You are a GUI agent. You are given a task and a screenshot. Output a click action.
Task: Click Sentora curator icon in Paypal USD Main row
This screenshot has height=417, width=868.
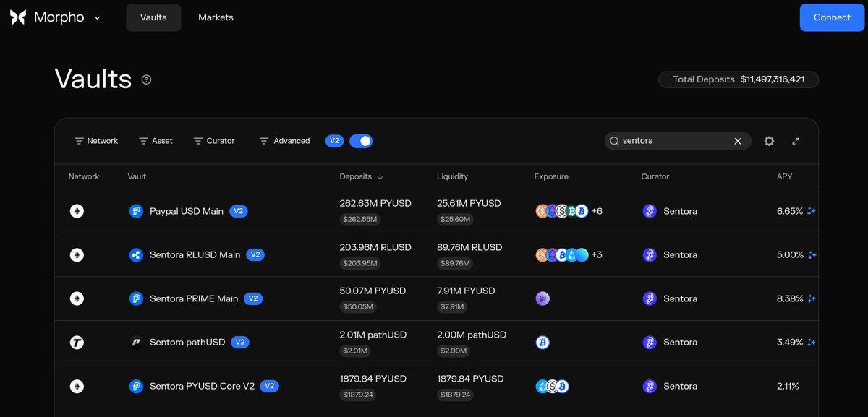[x=650, y=211]
